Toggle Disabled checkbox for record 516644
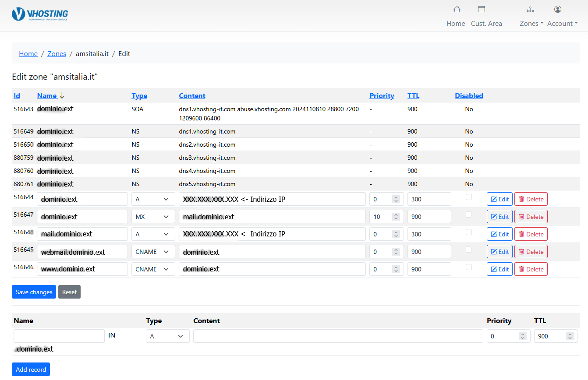The image size is (588, 380). (469, 197)
